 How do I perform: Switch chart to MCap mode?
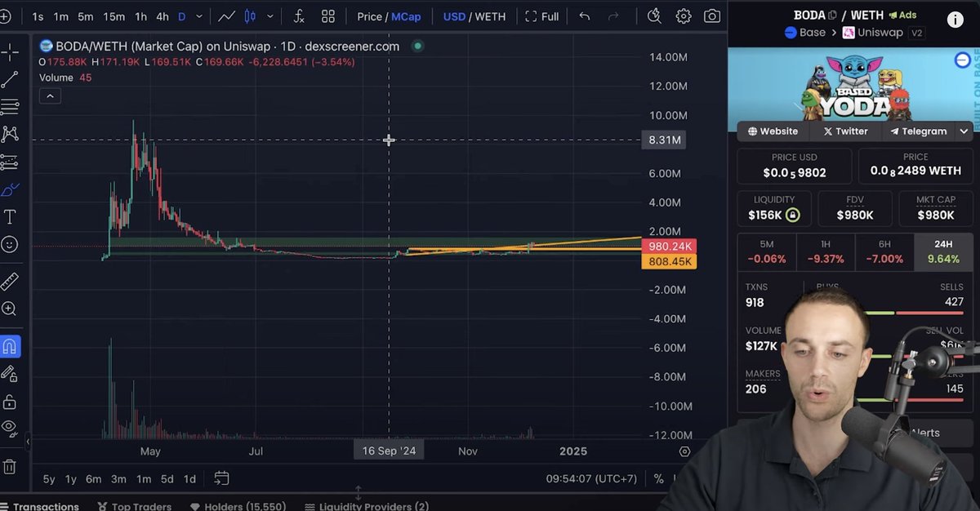coord(406,16)
